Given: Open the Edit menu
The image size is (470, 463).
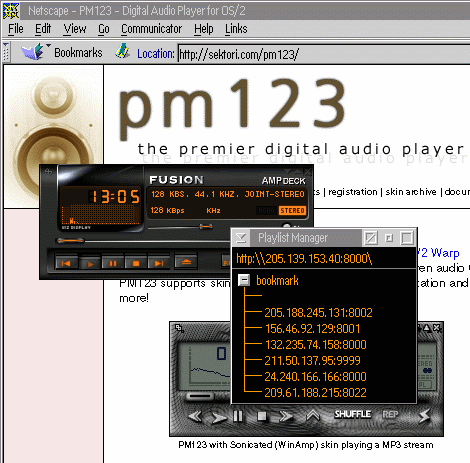Looking at the screenshot, I should pyautogui.click(x=43, y=29).
